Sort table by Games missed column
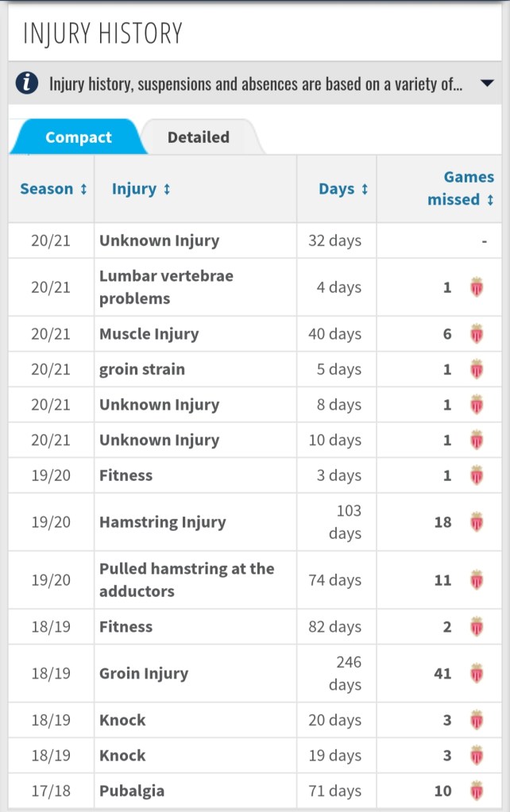This screenshot has height=812, width=510. pos(461,189)
